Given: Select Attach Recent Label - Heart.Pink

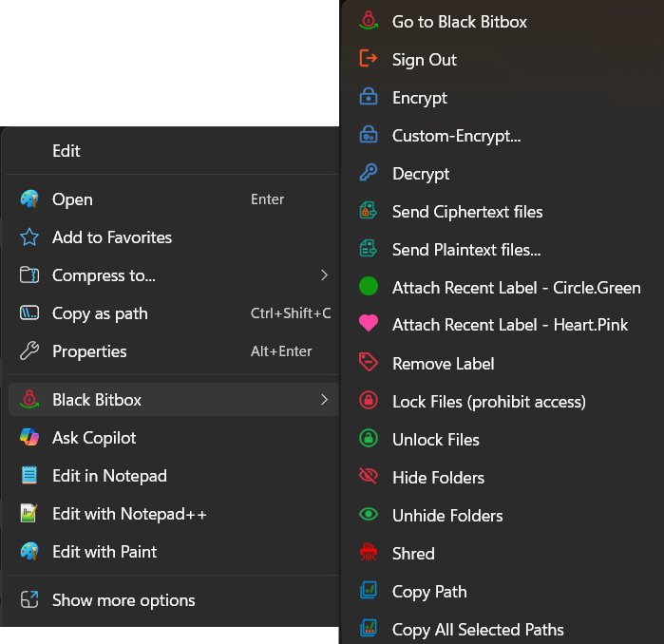Looking at the screenshot, I should pyautogui.click(x=510, y=325).
